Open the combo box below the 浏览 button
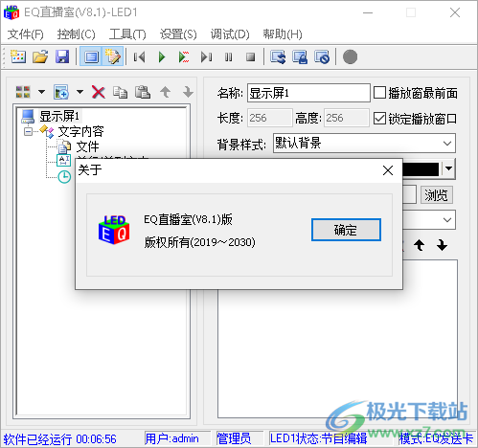Screen dimensions: 478x448 429,219
